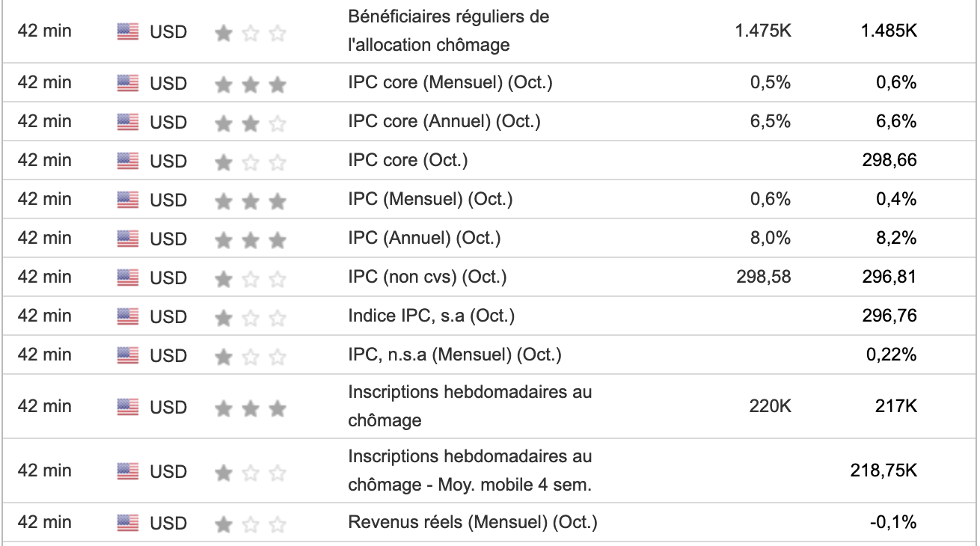Click US flag in Indice IPC, s.a row

pyautogui.click(x=128, y=316)
